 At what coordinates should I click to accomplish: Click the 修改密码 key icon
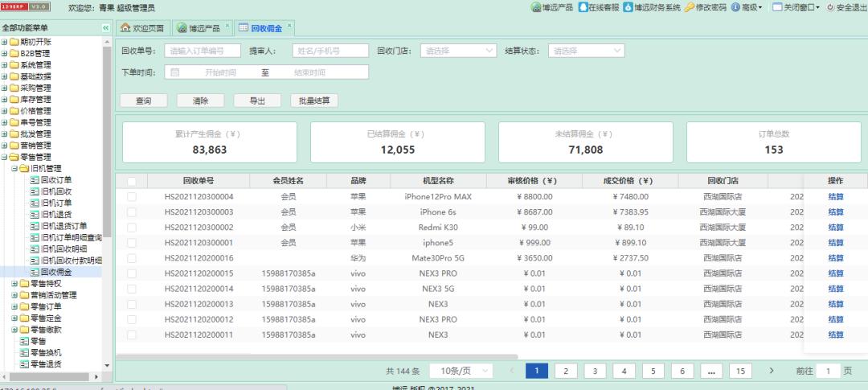click(x=690, y=7)
